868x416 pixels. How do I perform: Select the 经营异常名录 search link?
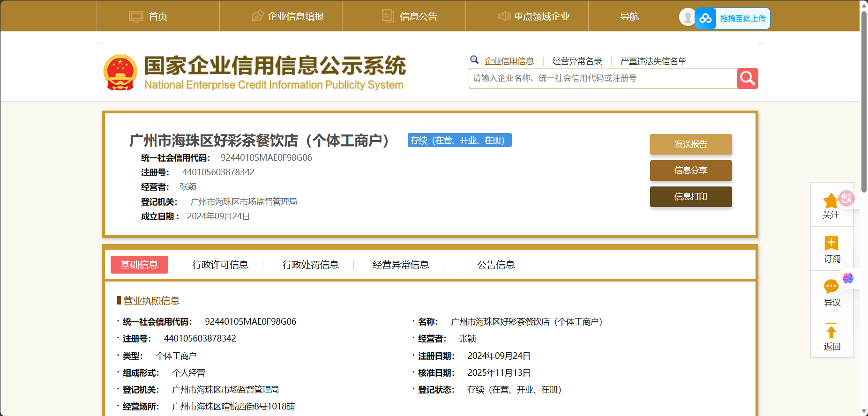coord(577,61)
